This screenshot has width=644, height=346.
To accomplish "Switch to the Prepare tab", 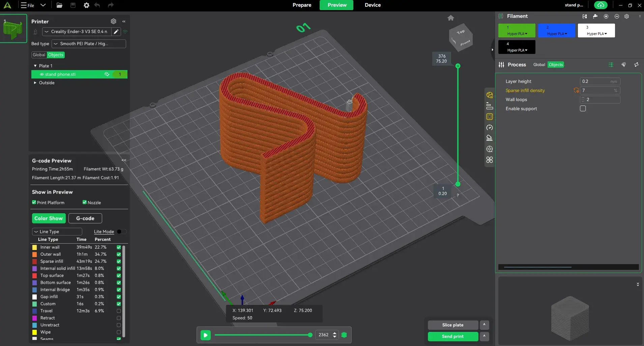I will 302,5.
